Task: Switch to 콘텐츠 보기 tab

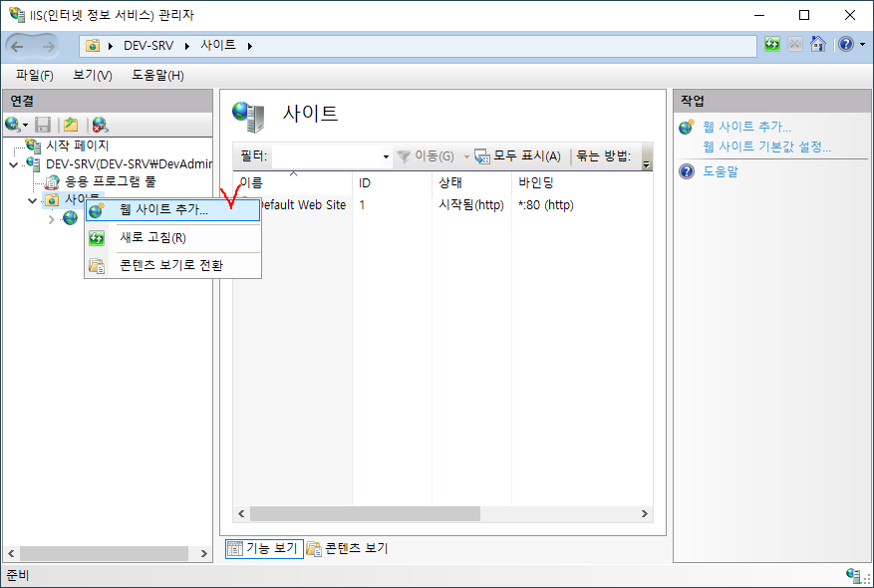Action: pos(347,549)
